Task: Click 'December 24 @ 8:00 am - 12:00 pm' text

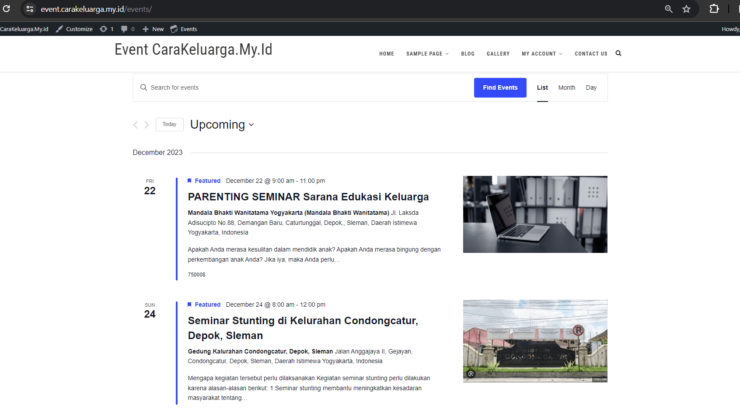Action: 275,304
